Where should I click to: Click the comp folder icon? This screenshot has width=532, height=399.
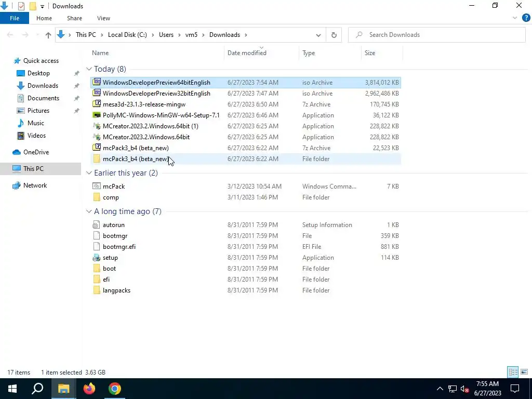(97, 197)
